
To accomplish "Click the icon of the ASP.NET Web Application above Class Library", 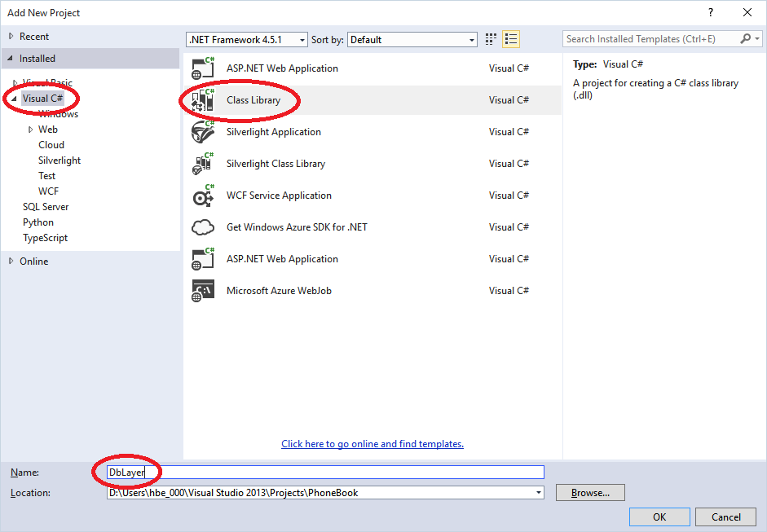I will pos(203,68).
